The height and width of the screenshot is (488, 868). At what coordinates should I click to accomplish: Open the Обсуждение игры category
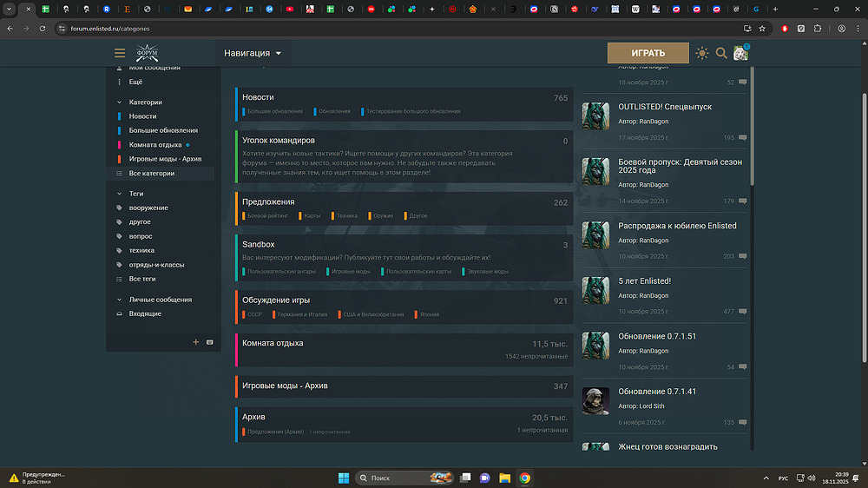[x=276, y=300]
